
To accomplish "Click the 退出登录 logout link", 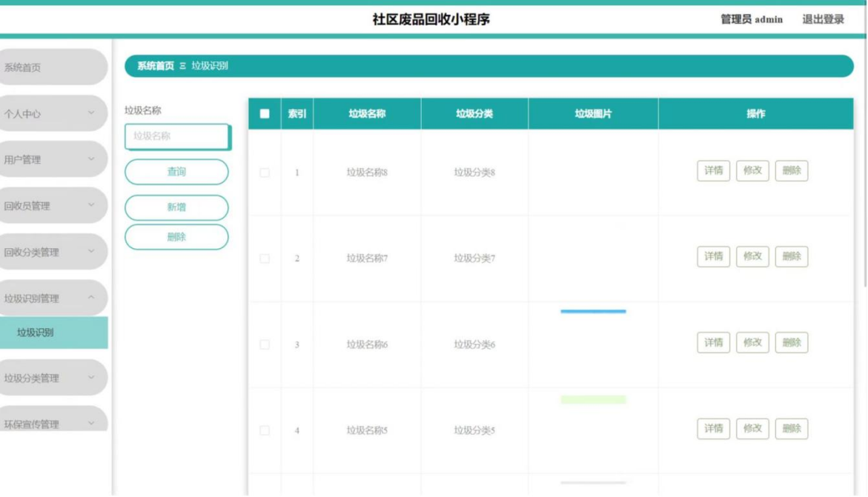I will [x=824, y=19].
